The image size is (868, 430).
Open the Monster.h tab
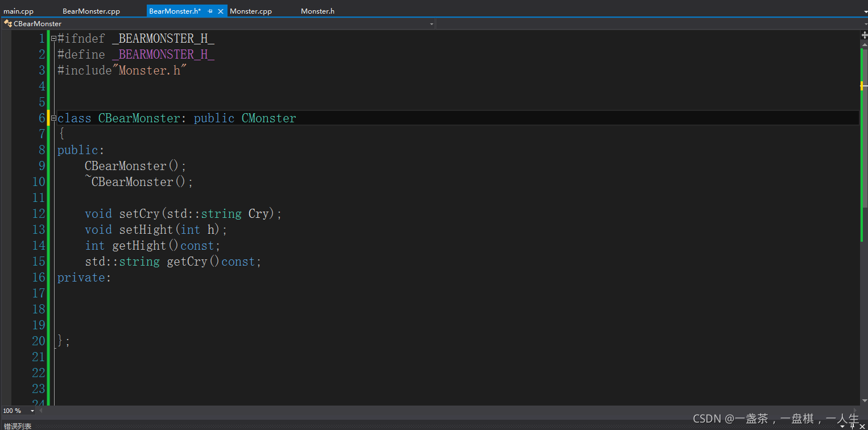(317, 11)
